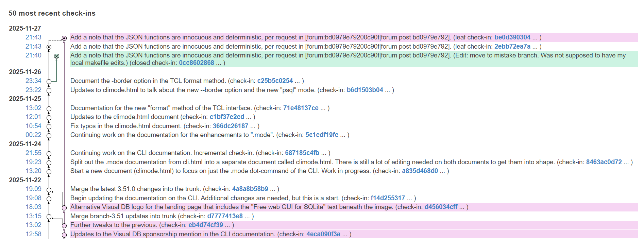Open check-in d456034cff for Visual DB logo
The image size is (644, 239).
(441, 207)
